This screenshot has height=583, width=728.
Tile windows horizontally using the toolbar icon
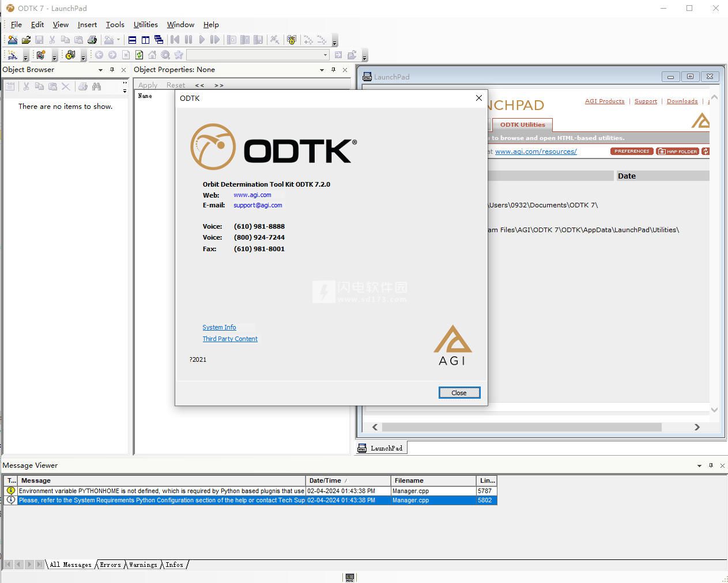[x=132, y=40]
